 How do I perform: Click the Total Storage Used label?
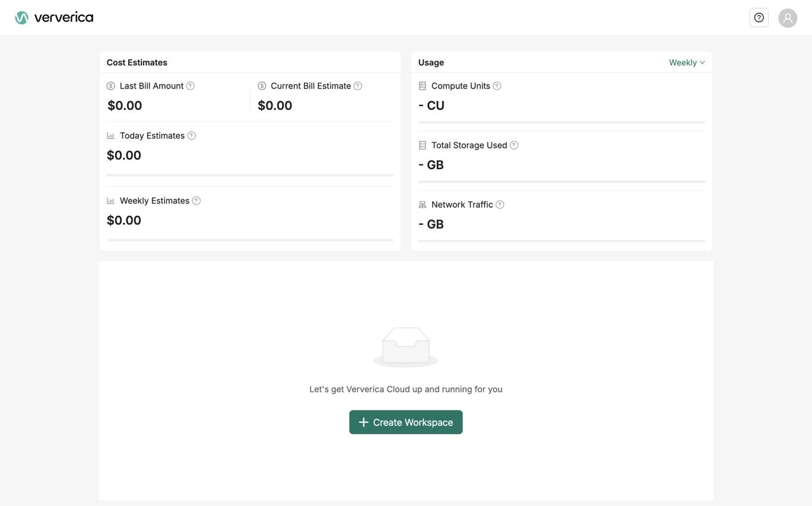click(x=469, y=145)
